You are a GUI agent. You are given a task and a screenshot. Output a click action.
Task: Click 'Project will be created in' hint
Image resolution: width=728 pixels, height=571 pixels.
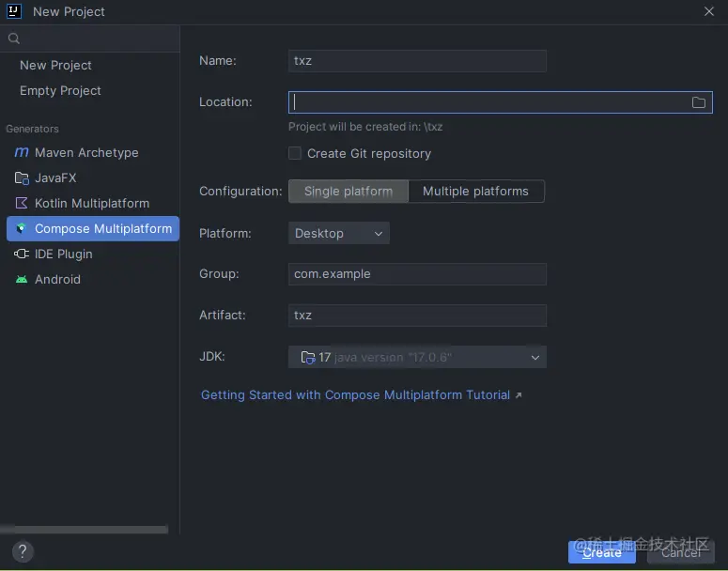(365, 127)
